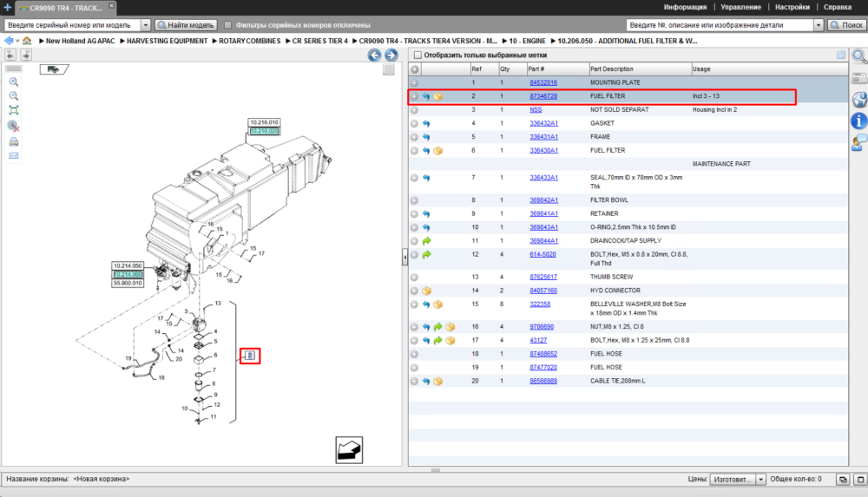Click the 3D view icon below the diagram
The height and width of the screenshot is (497, 868).
tap(349, 450)
